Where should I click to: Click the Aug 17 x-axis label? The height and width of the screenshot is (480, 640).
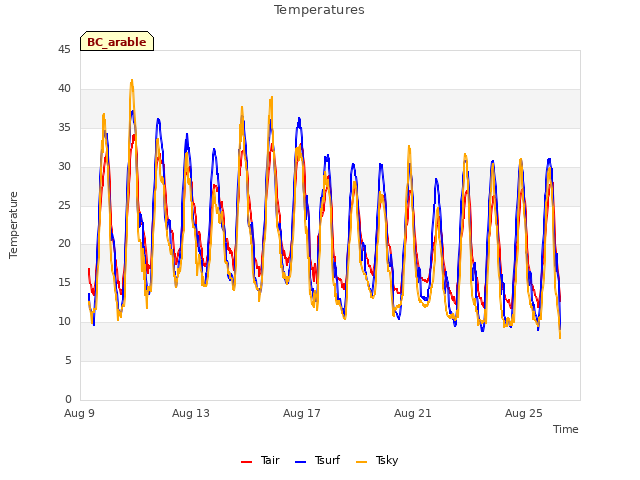click(302, 413)
